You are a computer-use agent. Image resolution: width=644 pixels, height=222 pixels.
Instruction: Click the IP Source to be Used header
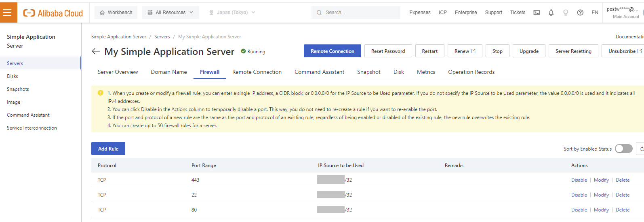coord(341,165)
